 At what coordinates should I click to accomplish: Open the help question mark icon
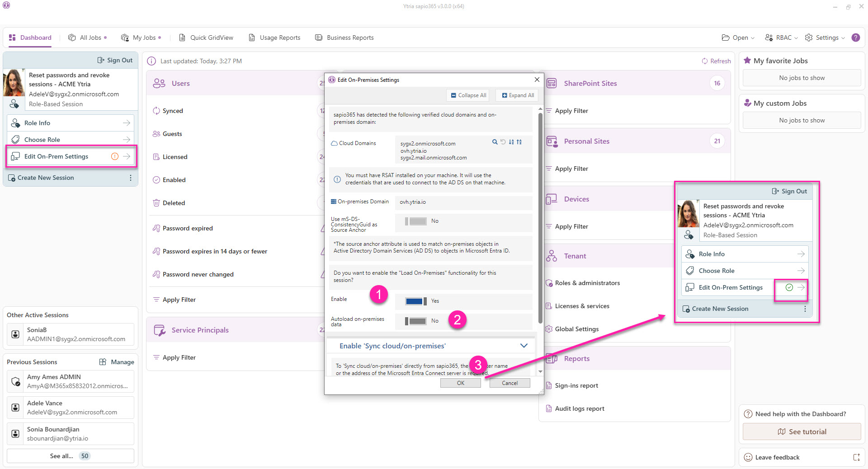coord(855,38)
